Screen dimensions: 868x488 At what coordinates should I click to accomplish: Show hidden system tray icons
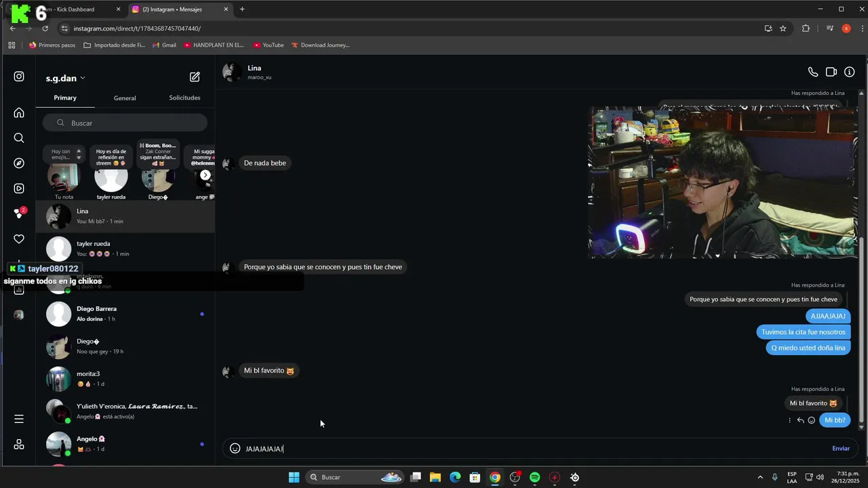point(760,477)
